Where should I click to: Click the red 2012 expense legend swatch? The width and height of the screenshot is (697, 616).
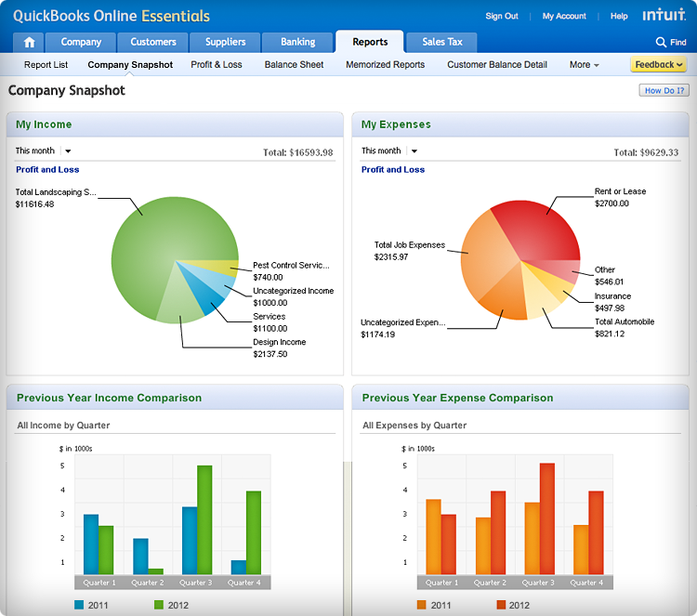coord(501,605)
